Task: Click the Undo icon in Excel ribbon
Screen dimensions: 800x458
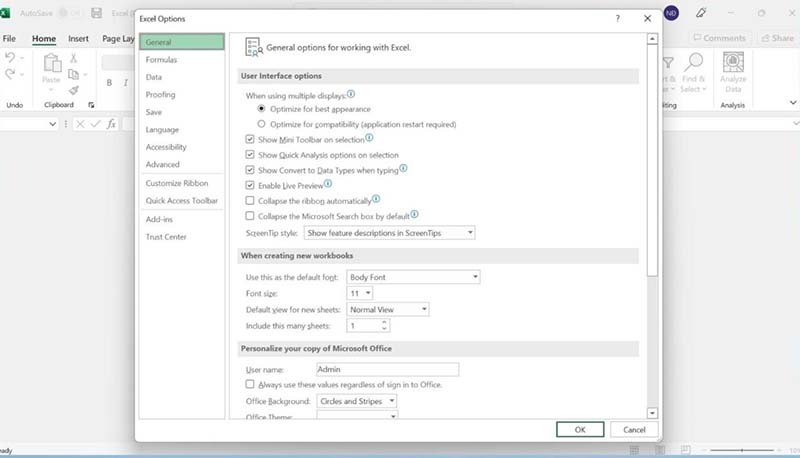Action: (x=10, y=57)
